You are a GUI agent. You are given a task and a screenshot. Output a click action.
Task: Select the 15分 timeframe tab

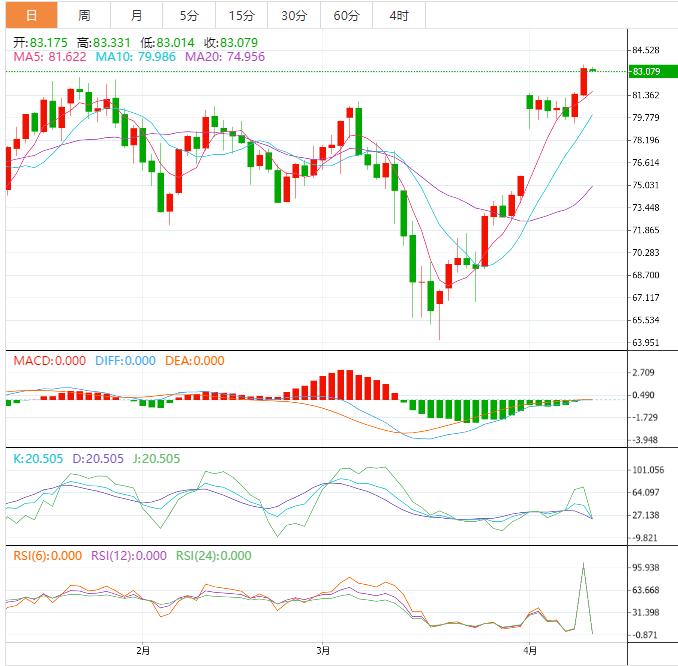[x=241, y=15]
